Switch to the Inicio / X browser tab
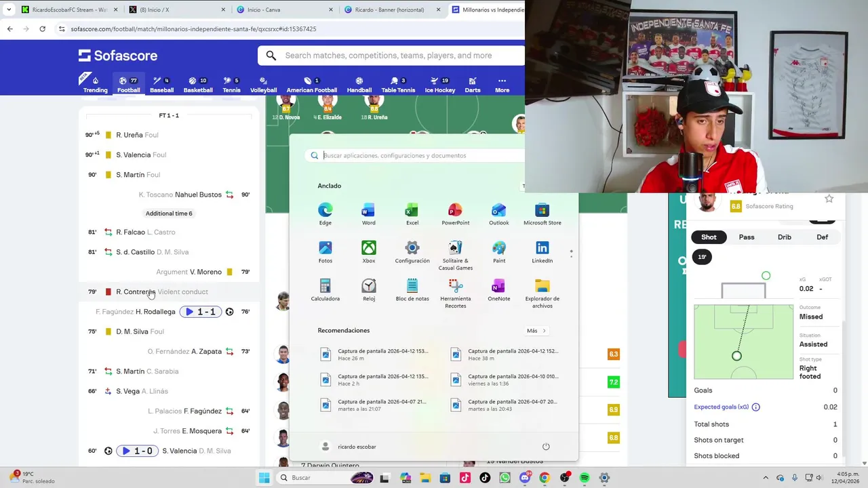868x488 pixels. point(177,9)
